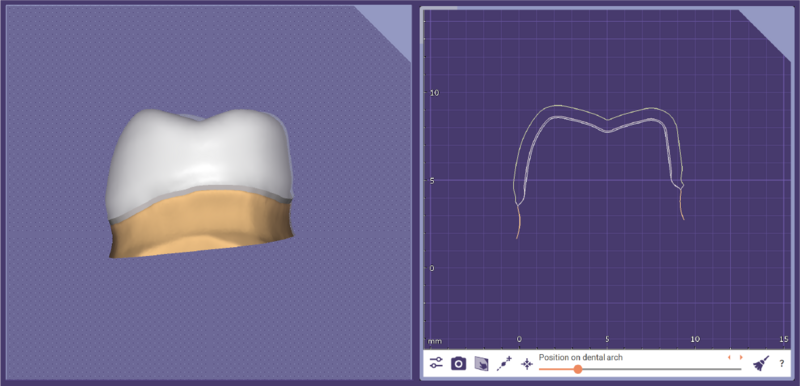Image resolution: width=800 pixels, height=386 pixels.
Task: Open help with the question mark icon
Action: [781, 364]
